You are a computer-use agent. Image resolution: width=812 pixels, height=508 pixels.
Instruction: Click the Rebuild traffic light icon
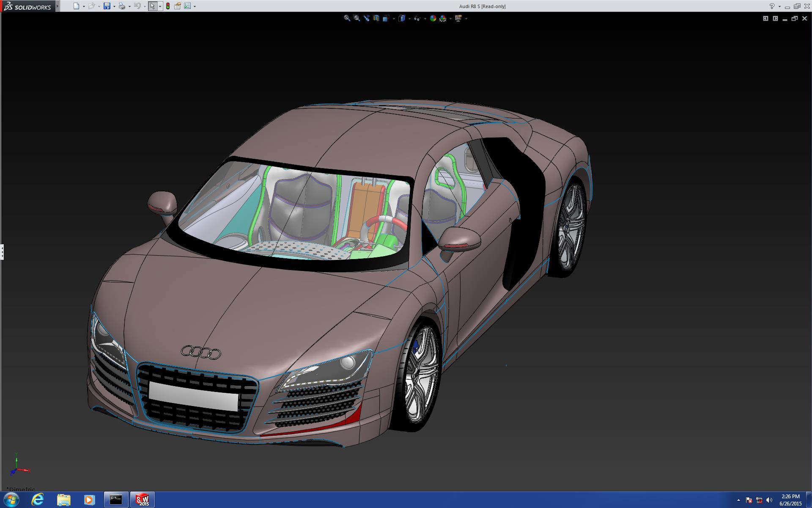[x=168, y=6]
